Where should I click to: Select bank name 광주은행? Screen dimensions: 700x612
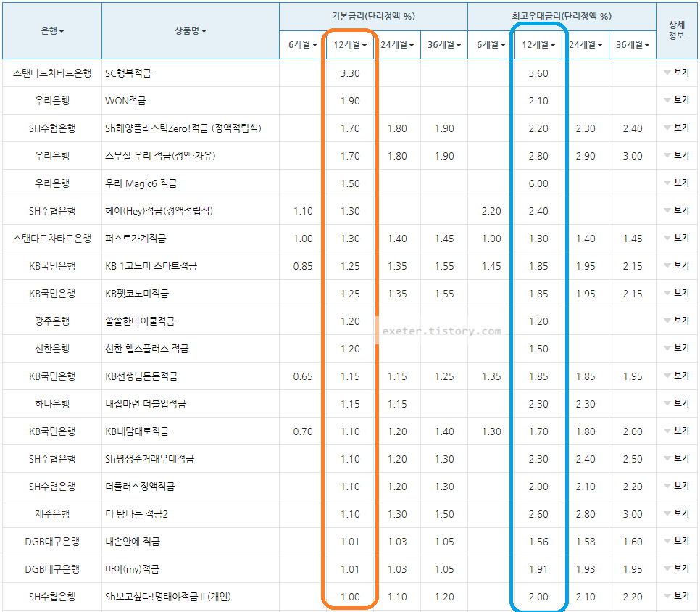(52, 321)
